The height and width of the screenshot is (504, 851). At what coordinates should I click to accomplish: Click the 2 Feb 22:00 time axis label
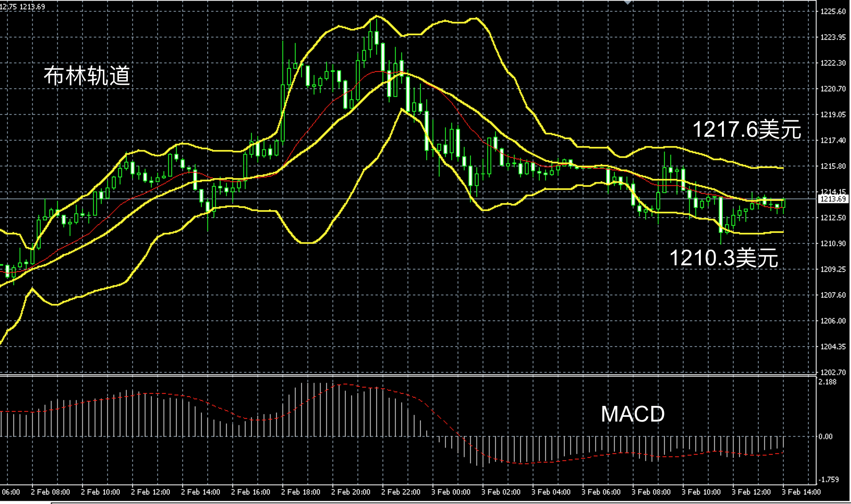click(400, 492)
